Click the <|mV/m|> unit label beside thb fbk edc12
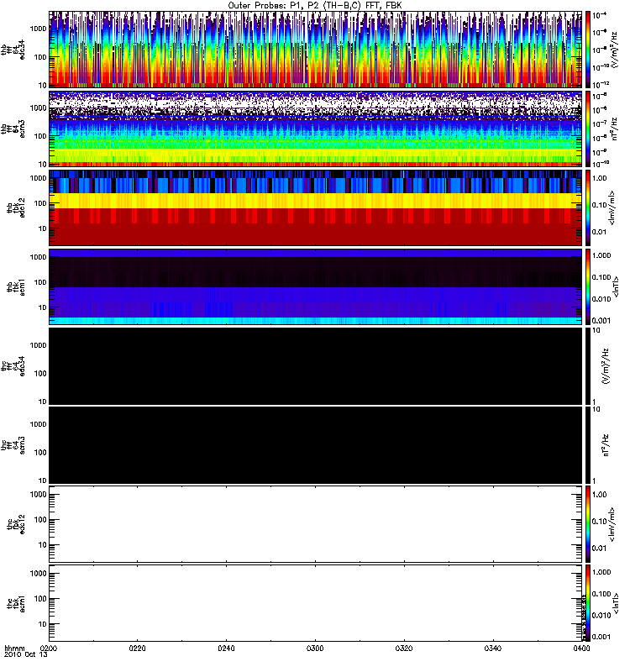Screen dimensions: 630x672 click(x=612, y=207)
